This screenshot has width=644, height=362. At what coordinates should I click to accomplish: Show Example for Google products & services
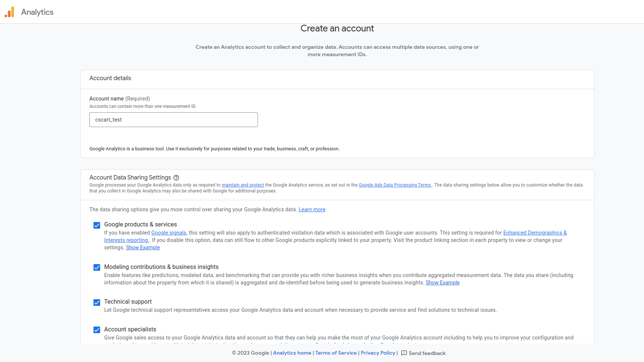pos(143,247)
